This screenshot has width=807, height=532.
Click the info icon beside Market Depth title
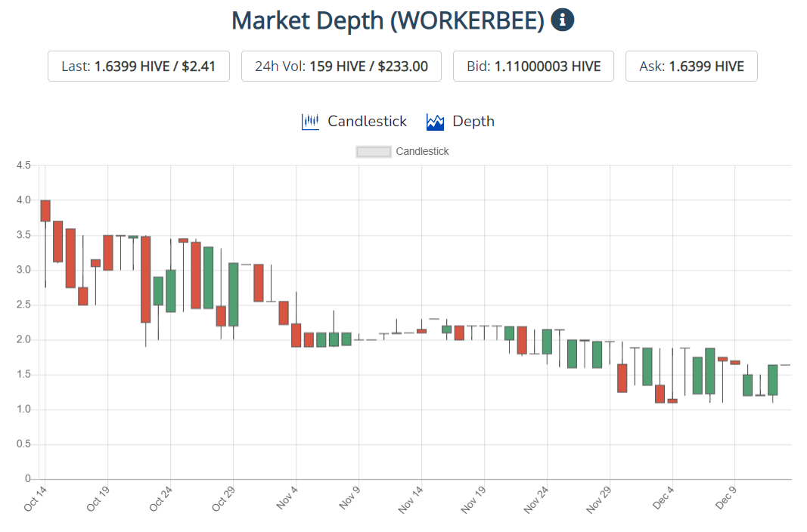point(563,20)
